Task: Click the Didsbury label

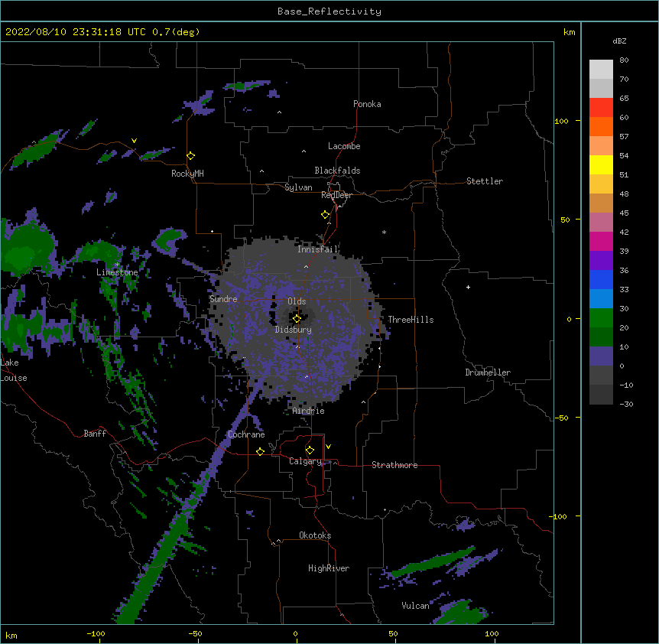Action: pyautogui.click(x=294, y=330)
